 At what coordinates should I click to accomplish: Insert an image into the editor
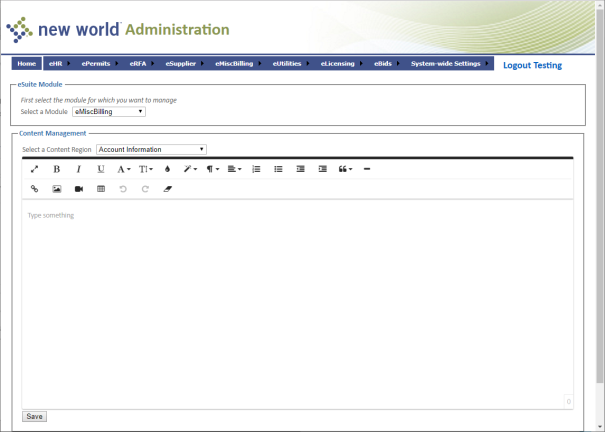(57, 188)
